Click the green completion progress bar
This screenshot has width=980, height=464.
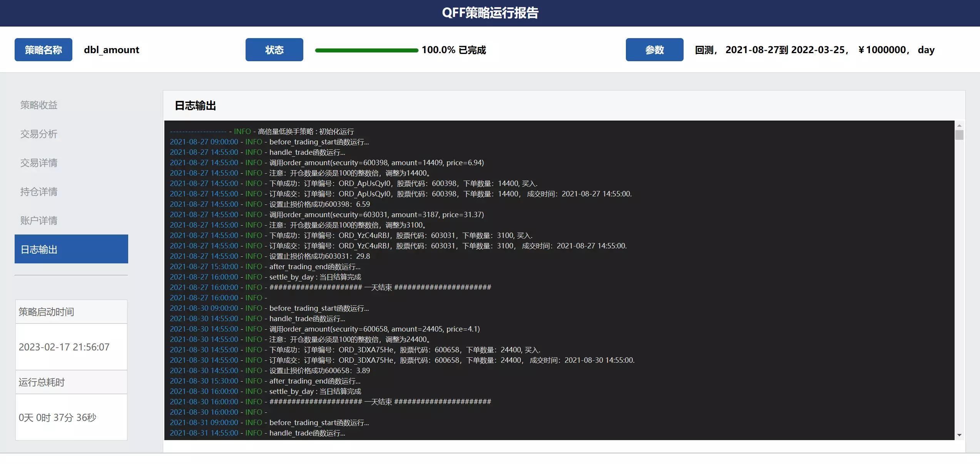(366, 50)
